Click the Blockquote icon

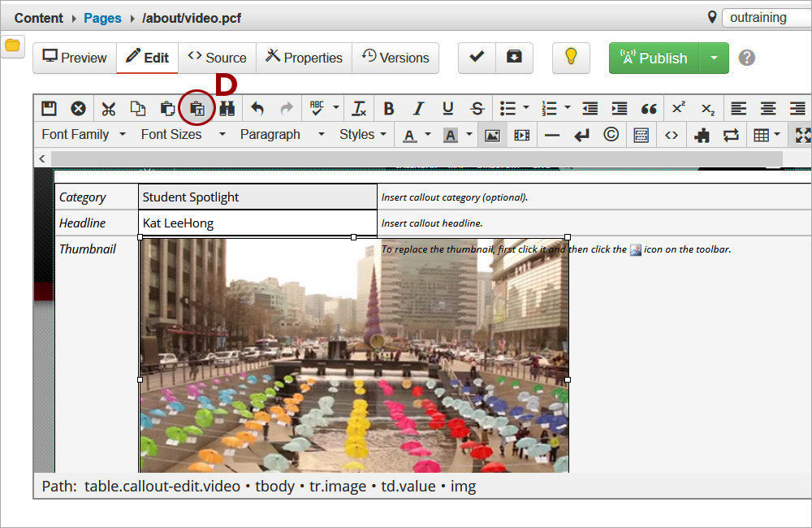pos(649,108)
